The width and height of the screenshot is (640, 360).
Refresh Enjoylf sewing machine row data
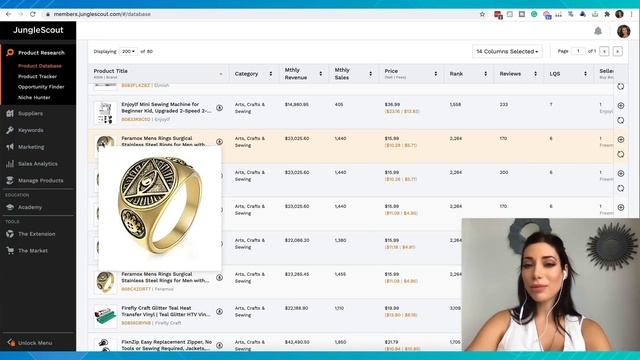(621, 120)
